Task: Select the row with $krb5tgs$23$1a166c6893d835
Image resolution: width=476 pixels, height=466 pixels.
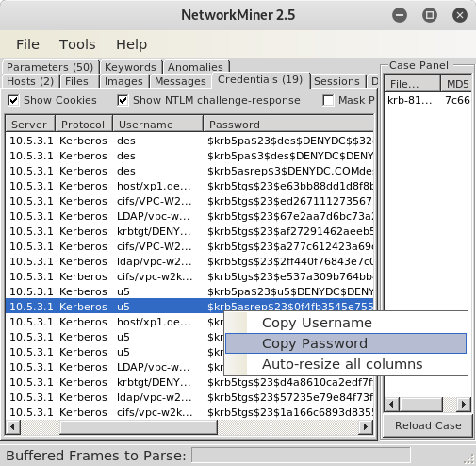Action: coord(189,412)
